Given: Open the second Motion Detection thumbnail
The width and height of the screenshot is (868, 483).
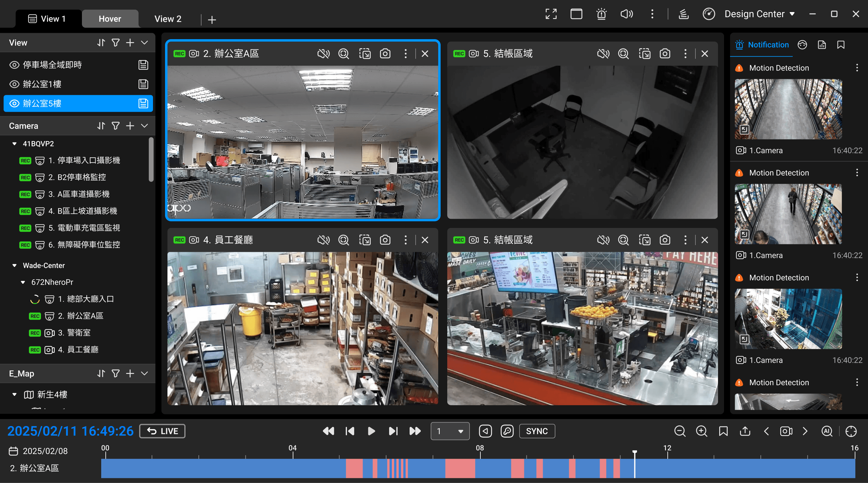Looking at the screenshot, I should point(788,214).
